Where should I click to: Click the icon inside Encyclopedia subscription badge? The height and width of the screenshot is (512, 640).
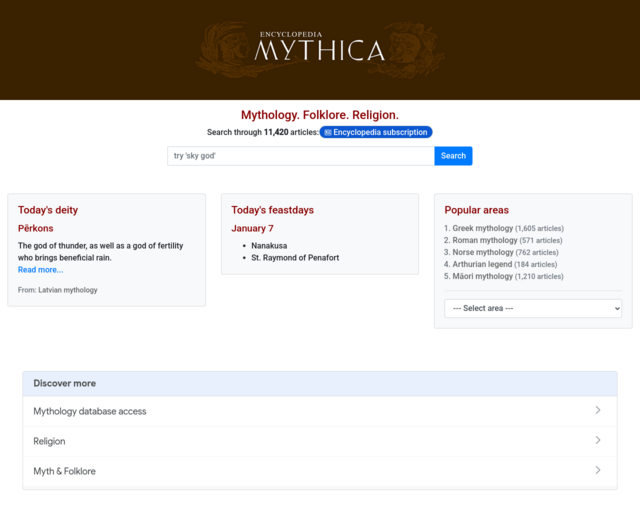[x=327, y=132]
